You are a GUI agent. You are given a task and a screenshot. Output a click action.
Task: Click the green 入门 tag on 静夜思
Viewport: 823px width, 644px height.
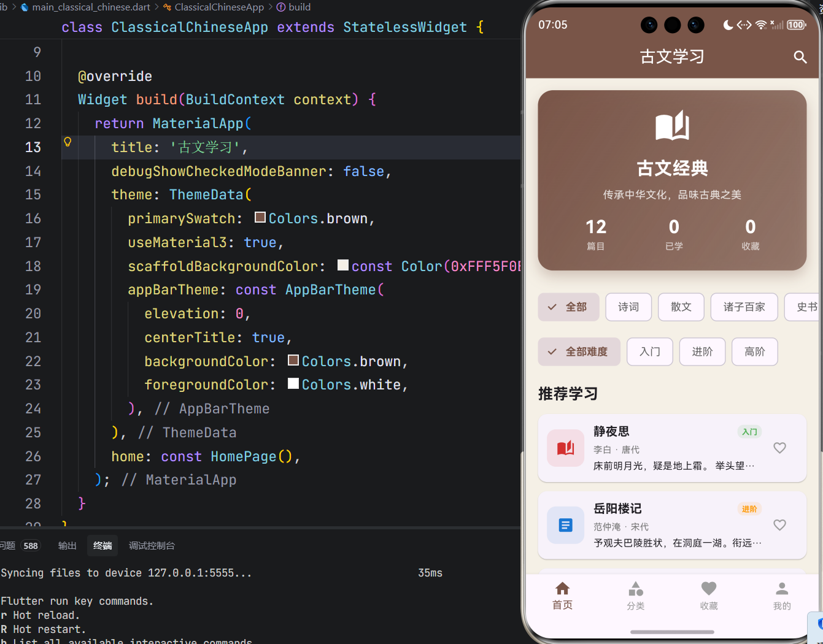click(749, 432)
